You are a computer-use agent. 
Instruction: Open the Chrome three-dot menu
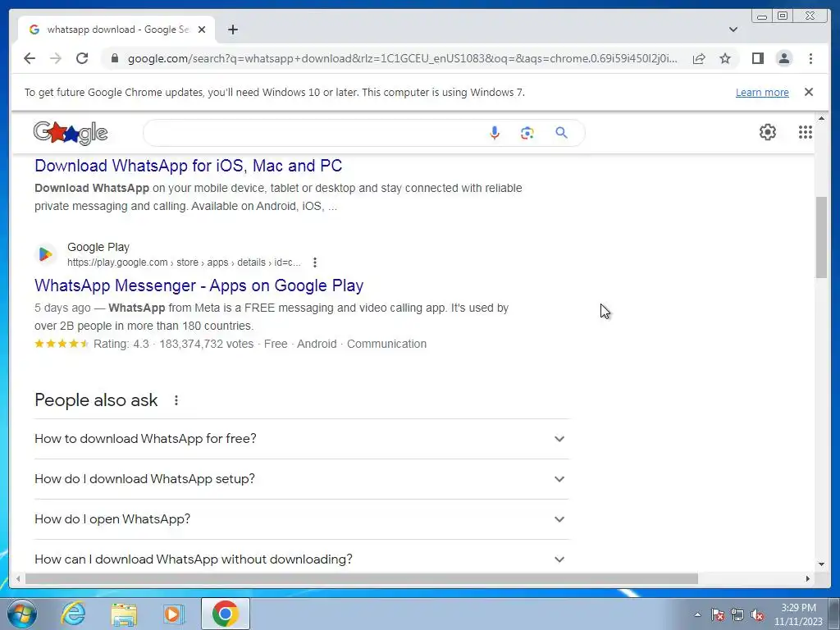click(x=810, y=58)
